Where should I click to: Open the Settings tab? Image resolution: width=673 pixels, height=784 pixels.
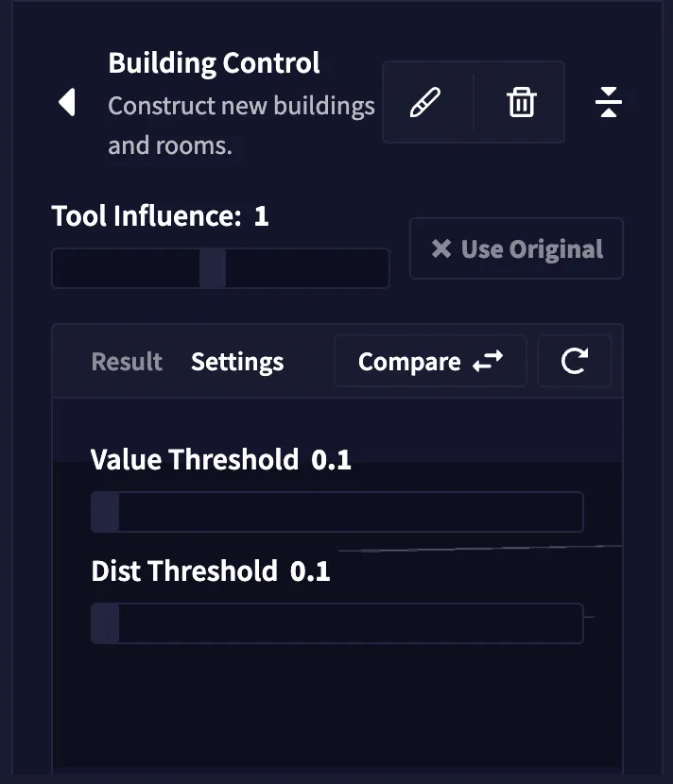(237, 362)
